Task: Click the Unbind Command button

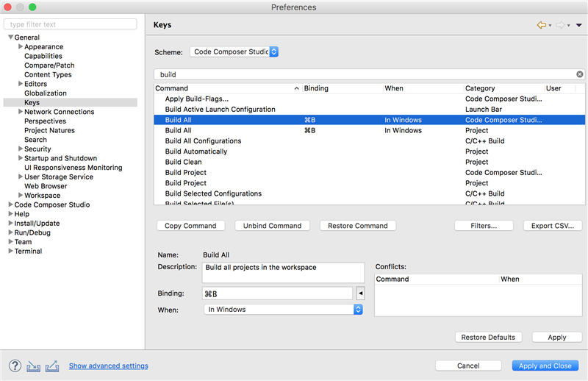Action: [272, 226]
